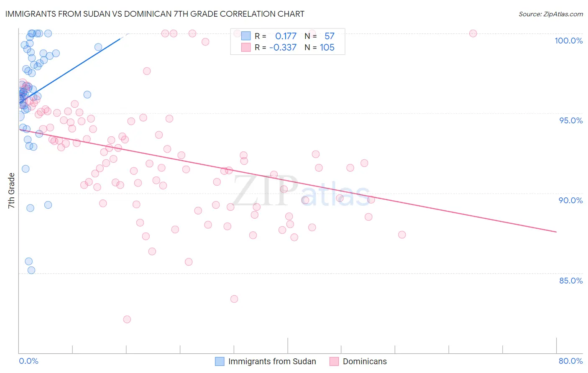Click the right end of pink trend line
The height and width of the screenshot is (373, 588).
[556, 232]
